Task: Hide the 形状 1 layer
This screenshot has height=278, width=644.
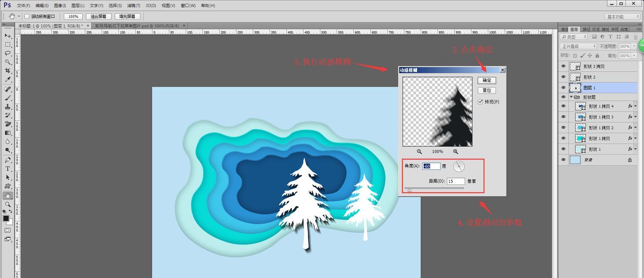Action: (x=564, y=149)
